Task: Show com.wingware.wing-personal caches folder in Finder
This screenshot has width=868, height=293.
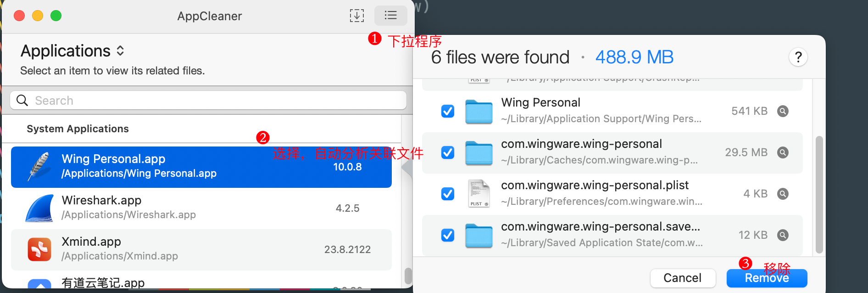Action: pyautogui.click(x=783, y=152)
